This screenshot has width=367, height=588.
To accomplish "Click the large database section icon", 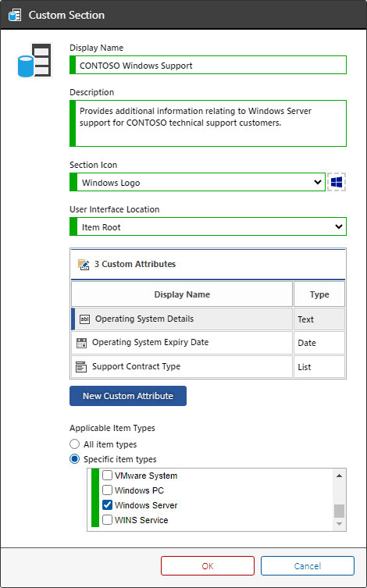I will coord(34,60).
